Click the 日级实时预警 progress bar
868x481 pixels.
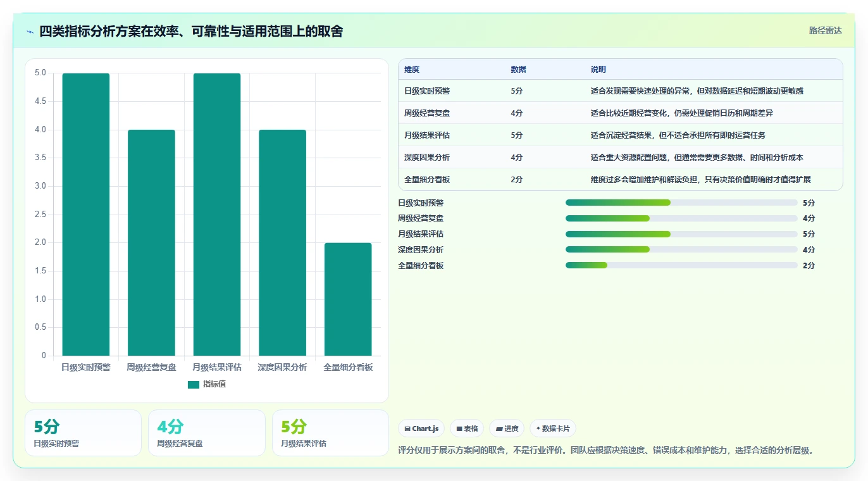(681, 203)
